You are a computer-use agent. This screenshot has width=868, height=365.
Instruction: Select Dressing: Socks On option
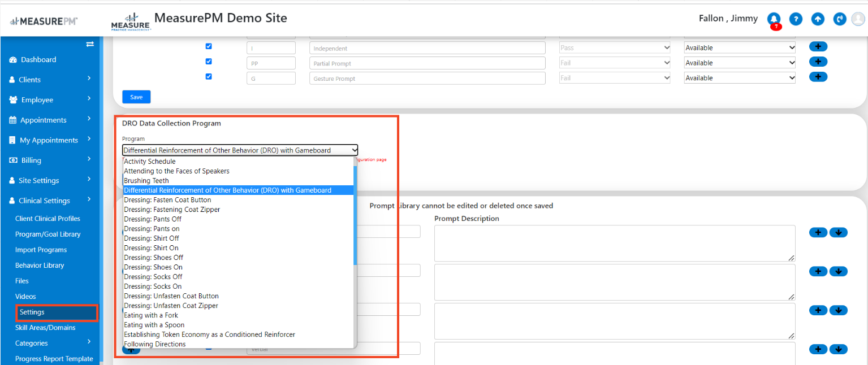tap(238, 286)
